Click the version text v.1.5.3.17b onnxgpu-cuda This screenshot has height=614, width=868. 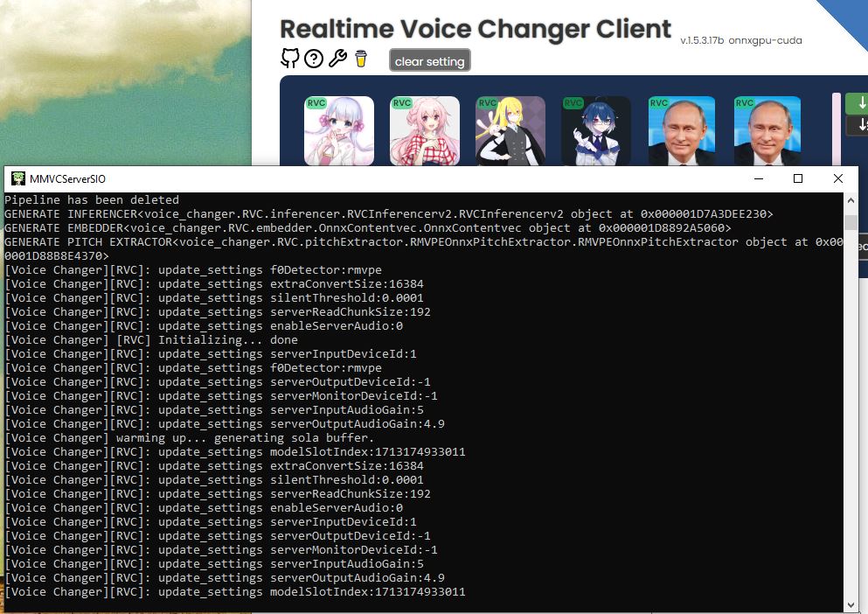pyautogui.click(x=740, y=40)
